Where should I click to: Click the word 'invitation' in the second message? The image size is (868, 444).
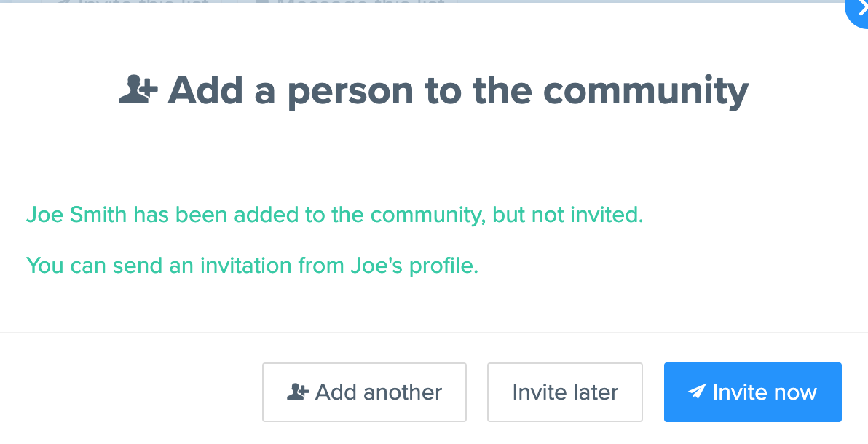246,266
